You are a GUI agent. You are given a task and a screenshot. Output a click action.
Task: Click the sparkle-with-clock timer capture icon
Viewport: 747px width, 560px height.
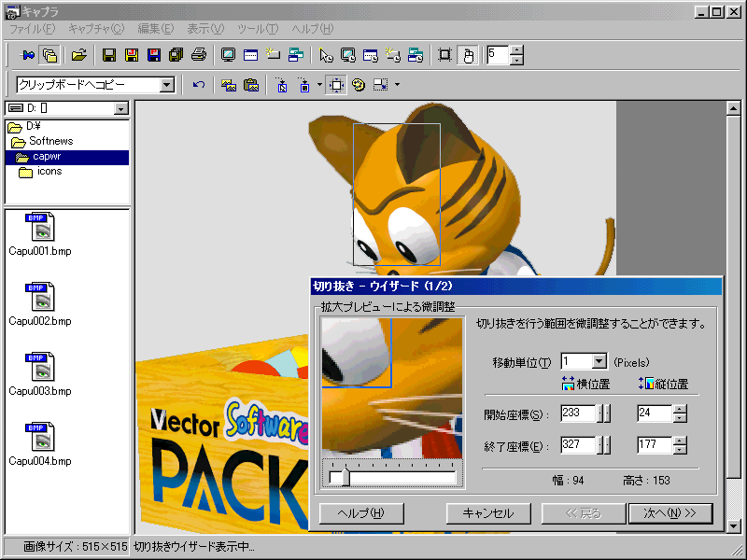click(393, 55)
